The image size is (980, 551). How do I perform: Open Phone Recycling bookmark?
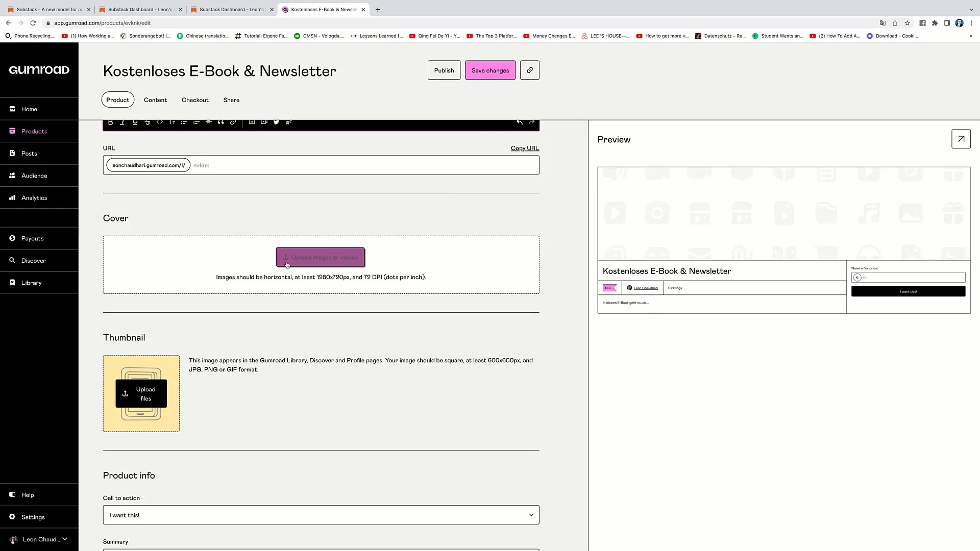(30, 36)
